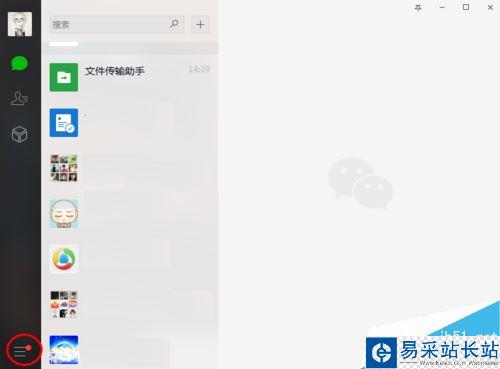Switch to the Chats view
This screenshot has height=369, width=500.
tap(20, 63)
